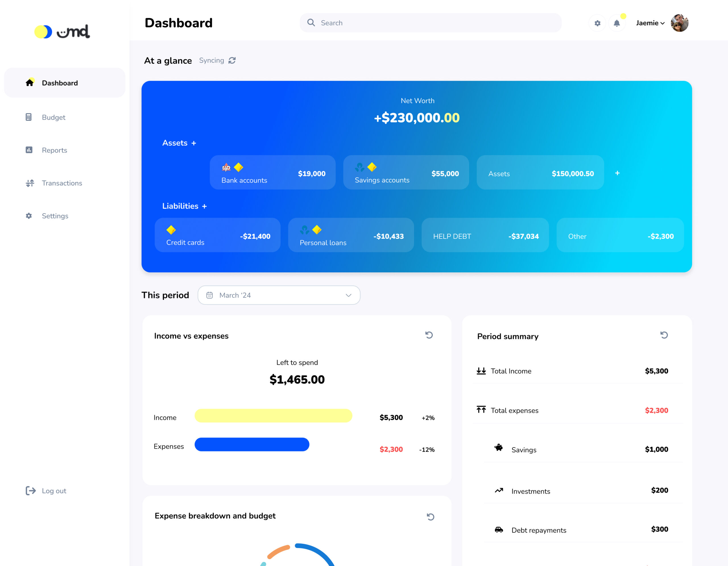Image resolution: width=728 pixels, height=566 pixels.
Task: Refresh the Period summary card
Action: pos(664,335)
